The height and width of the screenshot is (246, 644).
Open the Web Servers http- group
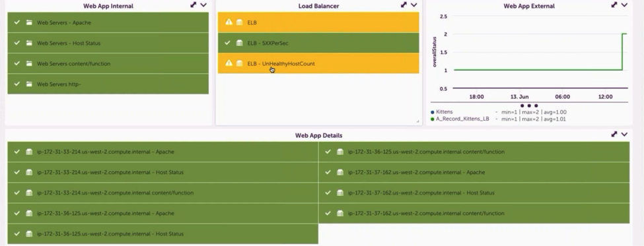point(108,84)
